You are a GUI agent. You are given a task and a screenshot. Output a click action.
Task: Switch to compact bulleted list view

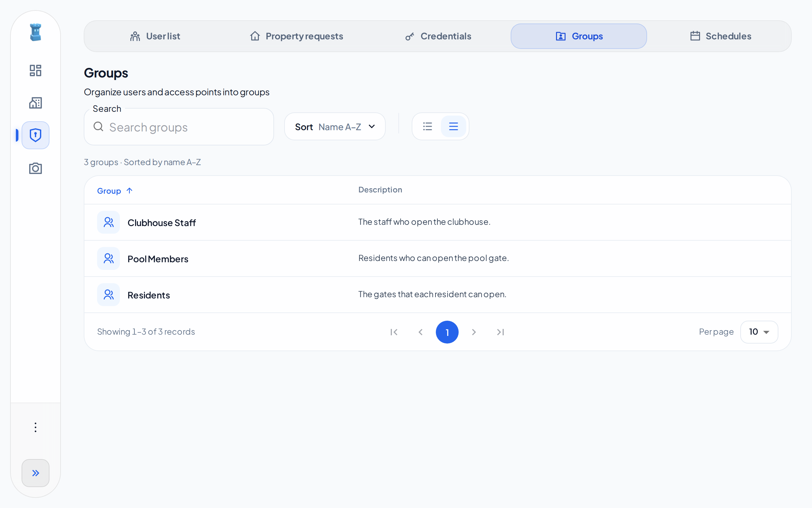coord(428,126)
